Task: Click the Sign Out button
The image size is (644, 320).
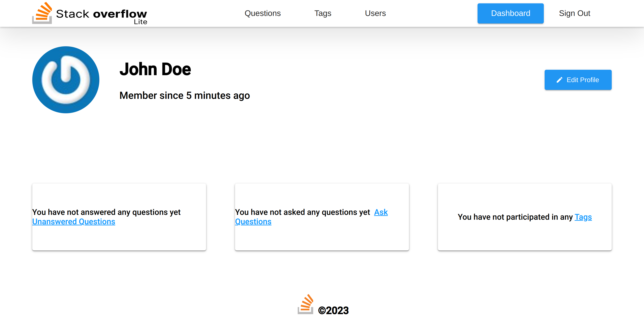Action: click(575, 13)
